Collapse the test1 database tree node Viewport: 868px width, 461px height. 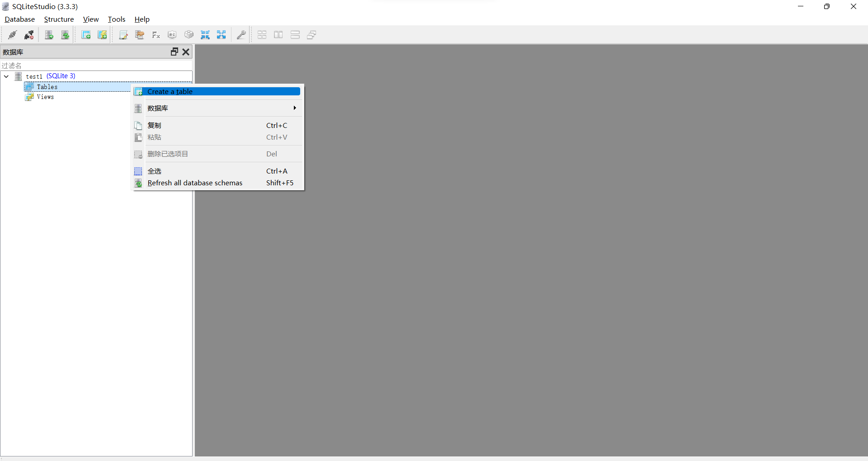click(x=6, y=76)
